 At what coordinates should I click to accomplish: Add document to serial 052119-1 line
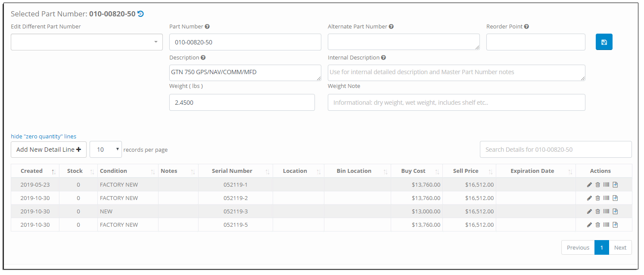(x=615, y=185)
